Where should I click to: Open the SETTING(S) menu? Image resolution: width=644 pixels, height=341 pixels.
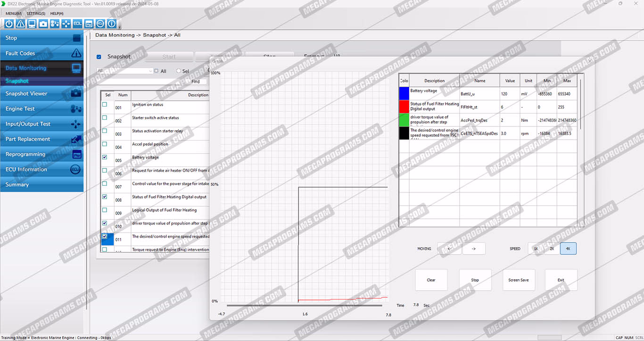[36, 14]
